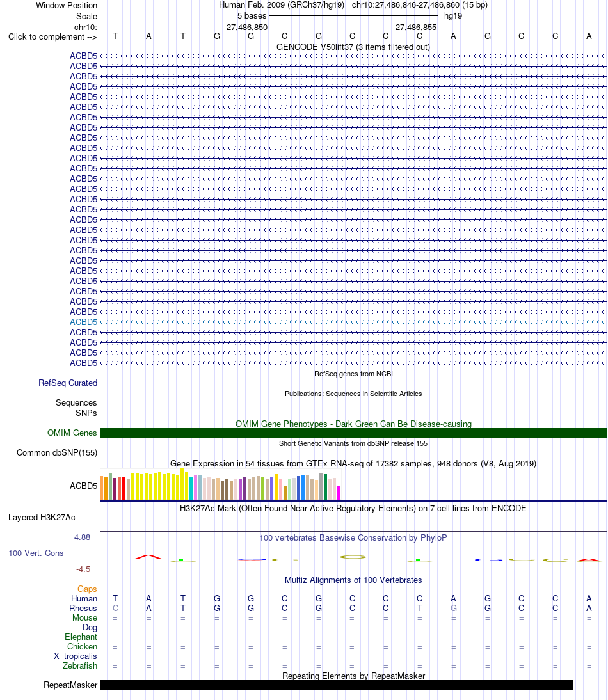Click the 'Dog' alignment row label

pos(90,627)
